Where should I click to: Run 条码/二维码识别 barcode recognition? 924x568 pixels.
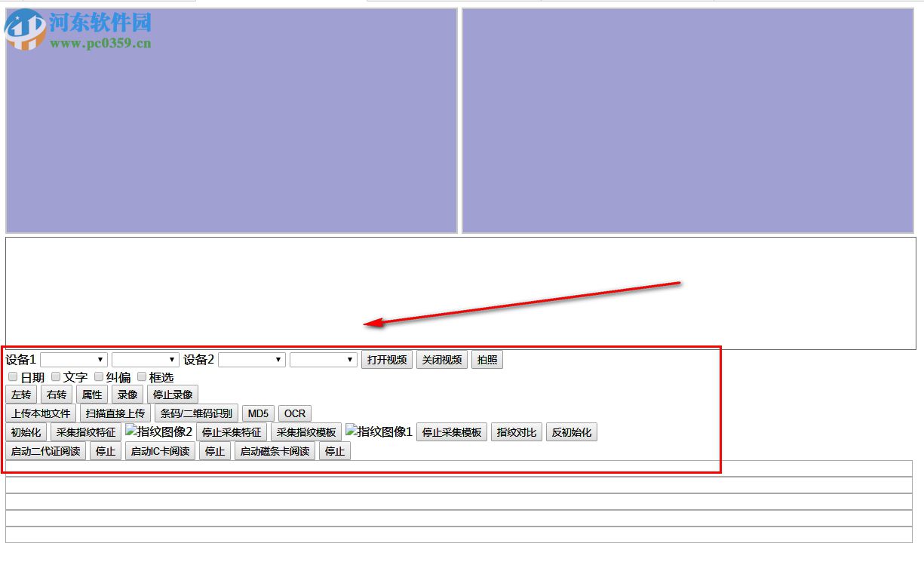pos(196,413)
